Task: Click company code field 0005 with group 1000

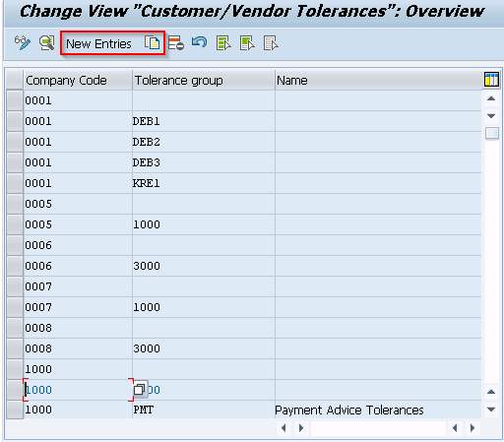Action: [78, 224]
